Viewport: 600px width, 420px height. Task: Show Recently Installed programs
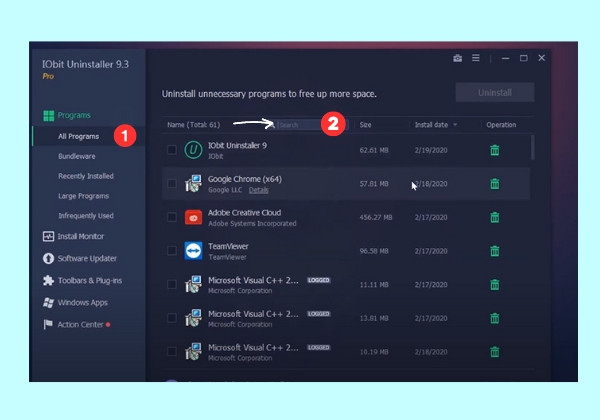tap(86, 176)
